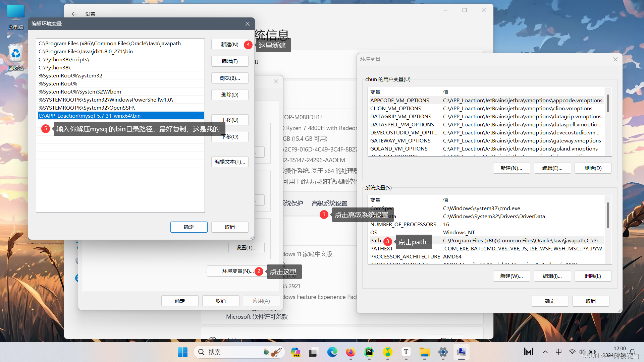Click New(W)... for system variables

click(x=512, y=276)
